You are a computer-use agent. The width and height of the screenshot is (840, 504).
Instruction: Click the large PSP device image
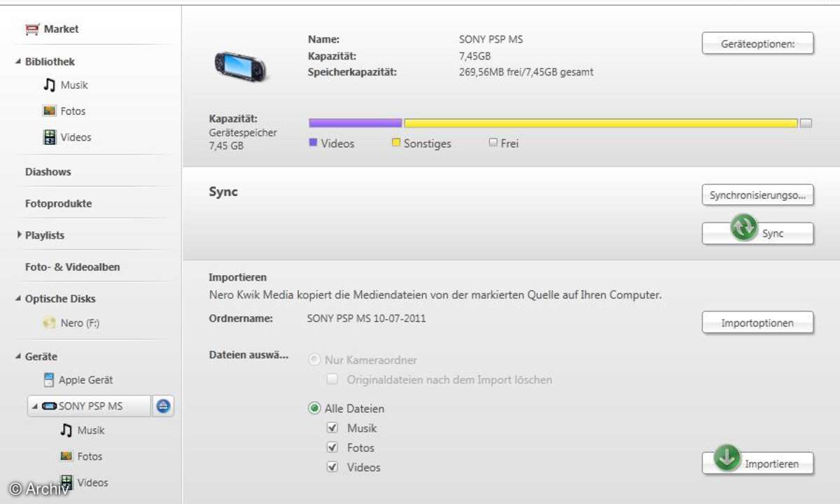point(241,65)
